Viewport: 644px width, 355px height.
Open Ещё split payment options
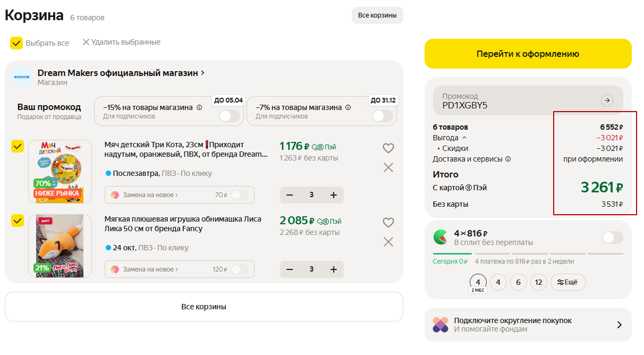[567, 282]
